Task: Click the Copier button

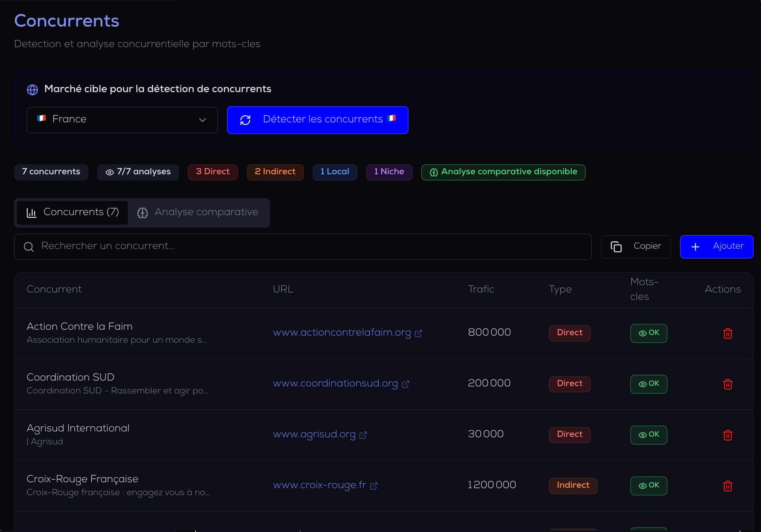Action: click(x=636, y=247)
